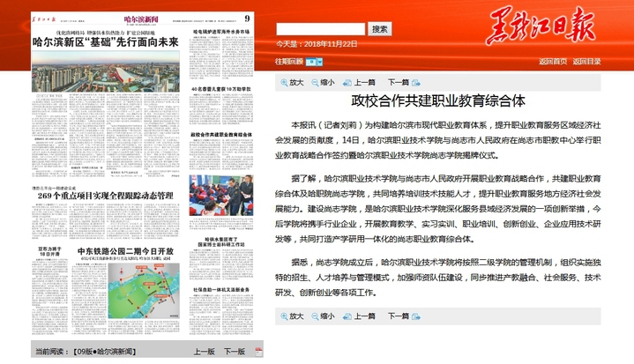Open headline 中东铁路公园二期今日开放
This screenshot has width=634, height=364.
pos(126,251)
